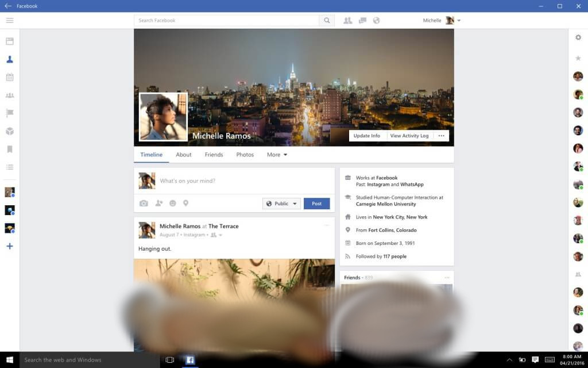Open the hamburger menu icon
The image size is (588, 368).
(x=10, y=20)
